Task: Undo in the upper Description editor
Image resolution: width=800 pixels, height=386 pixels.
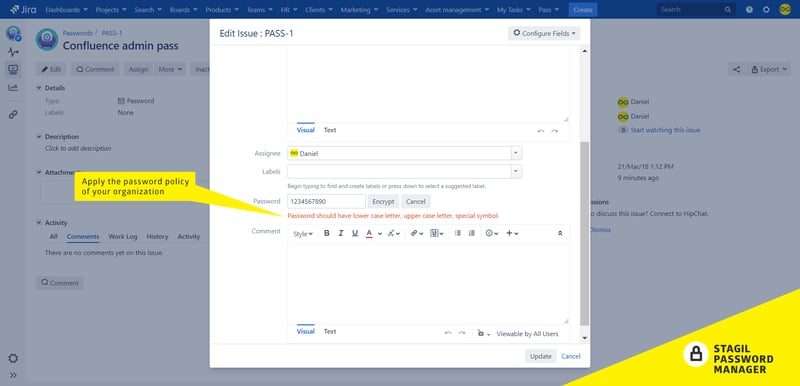Action: coord(541,131)
